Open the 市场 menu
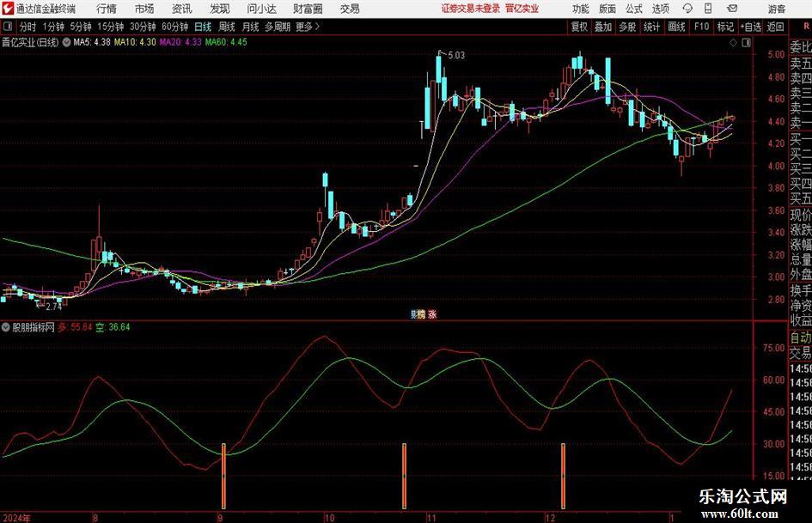The image size is (812, 523). [144, 9]
